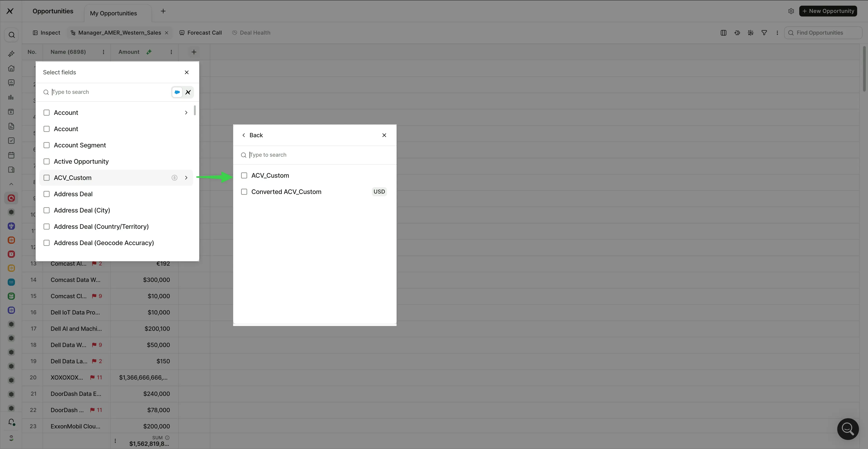Click the Salesforce cloud source icon

click(x=177, y=92)
